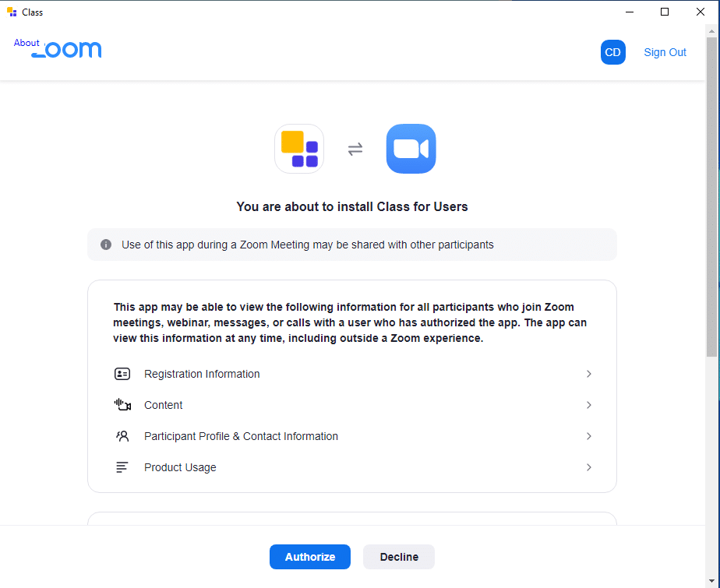The width and height of the screenshot is (720, 588).
Task: Click the Content audio-video icon
Action: pos(122,405)
